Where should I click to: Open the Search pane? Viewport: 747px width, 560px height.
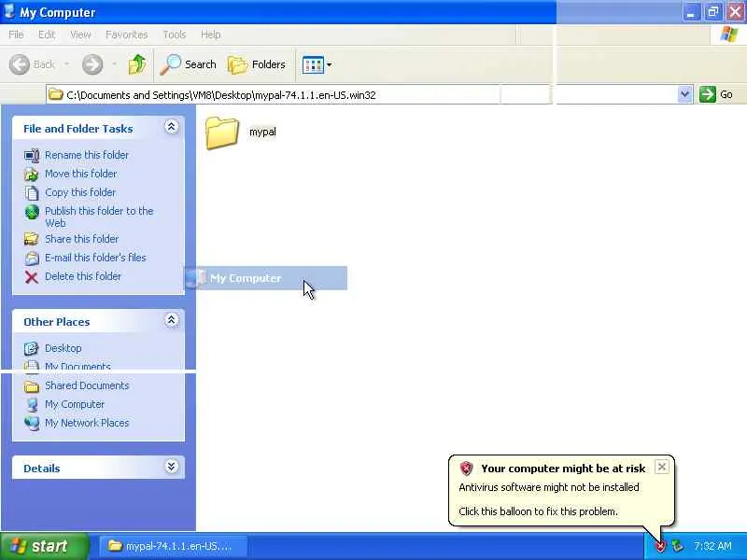pyautogui.click(x=189, y=64)
